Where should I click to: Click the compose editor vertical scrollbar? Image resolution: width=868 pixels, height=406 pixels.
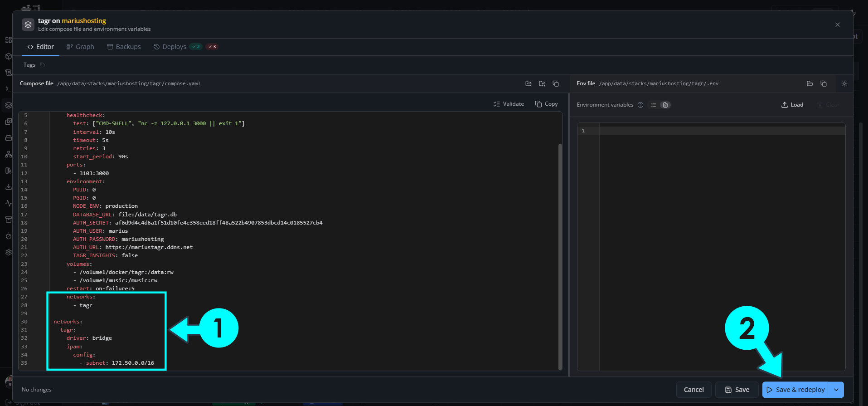tap(560, 256)
